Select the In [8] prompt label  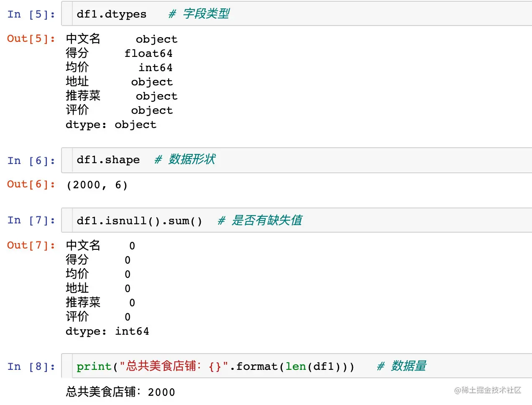click(31, 367)
